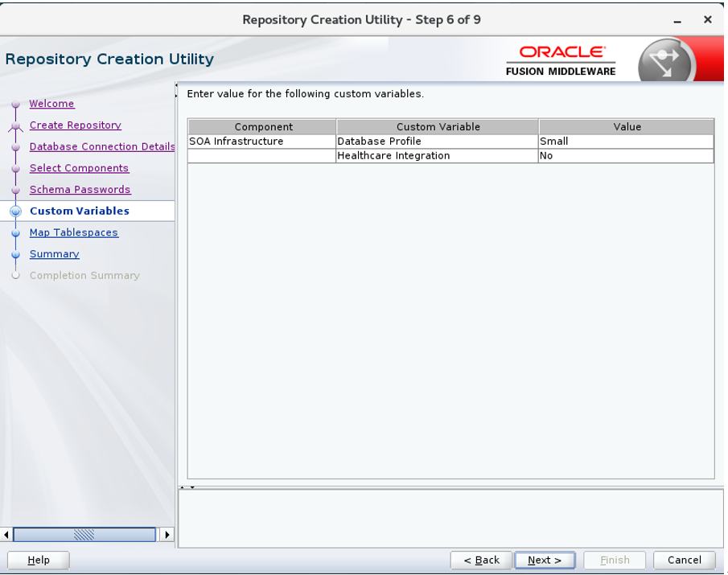Proceed with the Next button
This screenshot has width=728, height=575.
pos(545,561)
